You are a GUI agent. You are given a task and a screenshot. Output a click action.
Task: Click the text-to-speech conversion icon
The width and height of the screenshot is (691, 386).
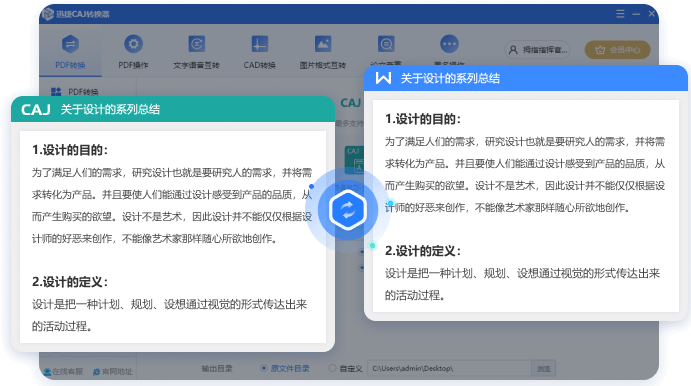click(x=197, y=44)
